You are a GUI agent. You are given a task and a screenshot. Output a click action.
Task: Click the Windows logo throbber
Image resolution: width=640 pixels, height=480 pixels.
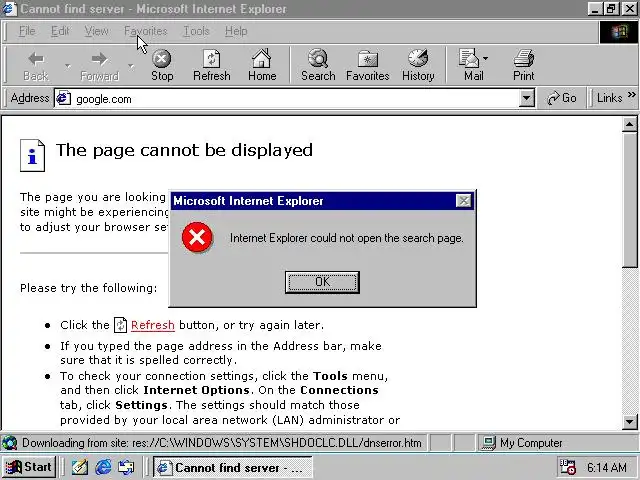618,32
